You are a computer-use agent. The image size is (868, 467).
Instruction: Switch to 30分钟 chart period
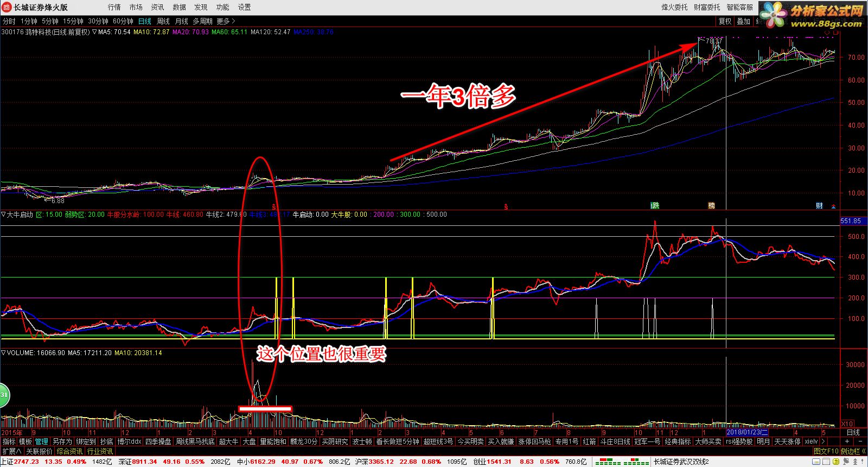pyautogui.click(x=98, y=21)
